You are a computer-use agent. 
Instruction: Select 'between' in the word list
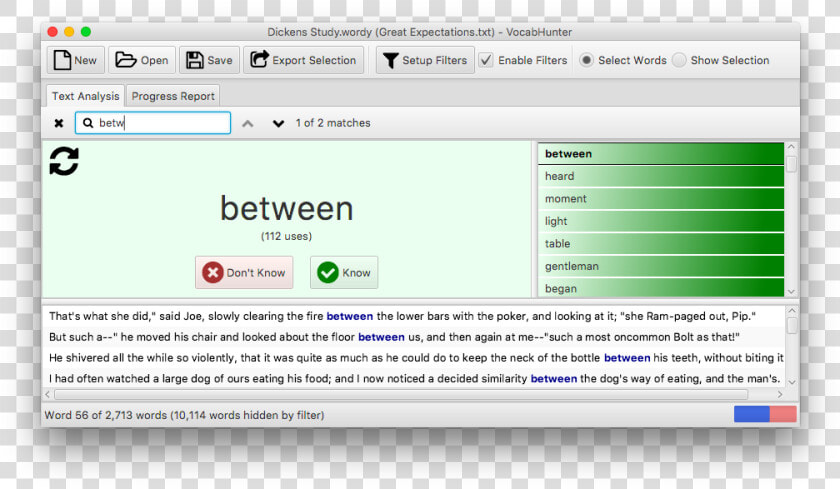[x=661, y=154]
